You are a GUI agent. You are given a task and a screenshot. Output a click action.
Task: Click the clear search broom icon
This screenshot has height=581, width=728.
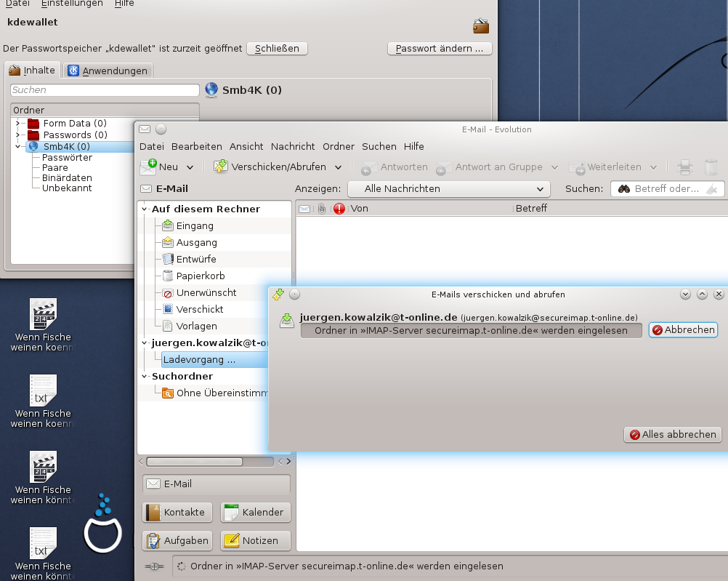[x=712, y=189]
